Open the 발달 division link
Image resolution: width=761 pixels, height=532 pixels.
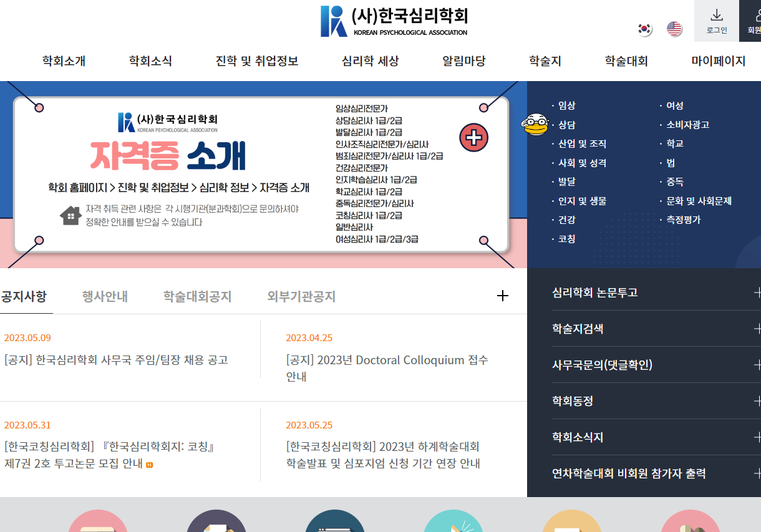pyautogui.click(x=566, y=181)
